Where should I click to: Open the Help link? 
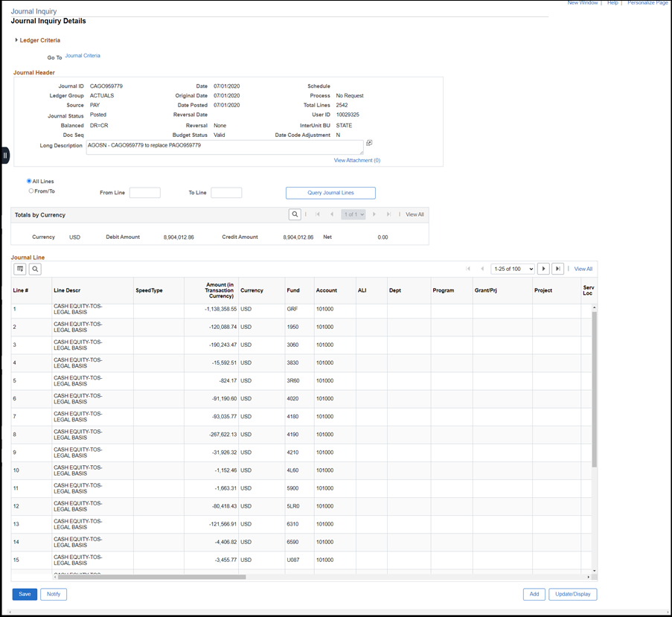pos(613,2)
